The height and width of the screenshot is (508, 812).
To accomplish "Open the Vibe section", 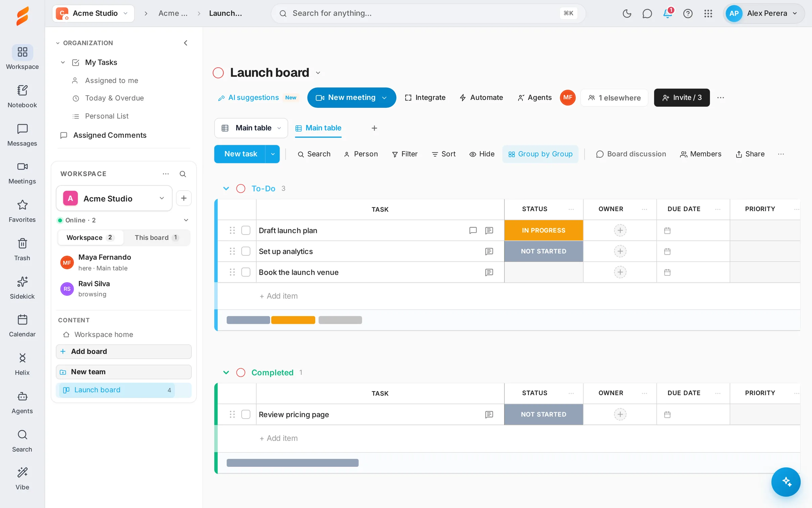I will tap(22, 479).
